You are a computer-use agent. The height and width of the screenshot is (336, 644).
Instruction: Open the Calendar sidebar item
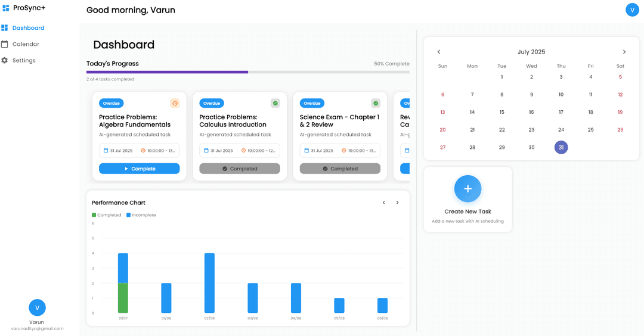tap(26, 44)
